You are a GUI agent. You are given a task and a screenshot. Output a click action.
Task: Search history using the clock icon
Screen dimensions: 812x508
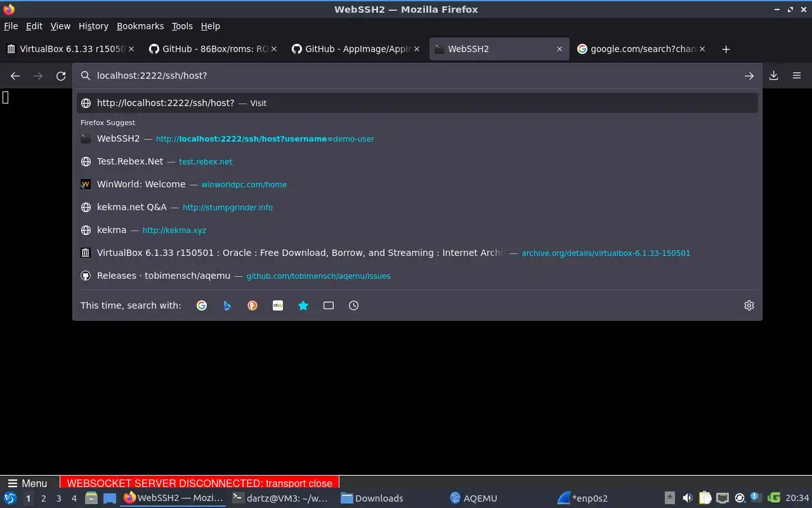(354, 305)
